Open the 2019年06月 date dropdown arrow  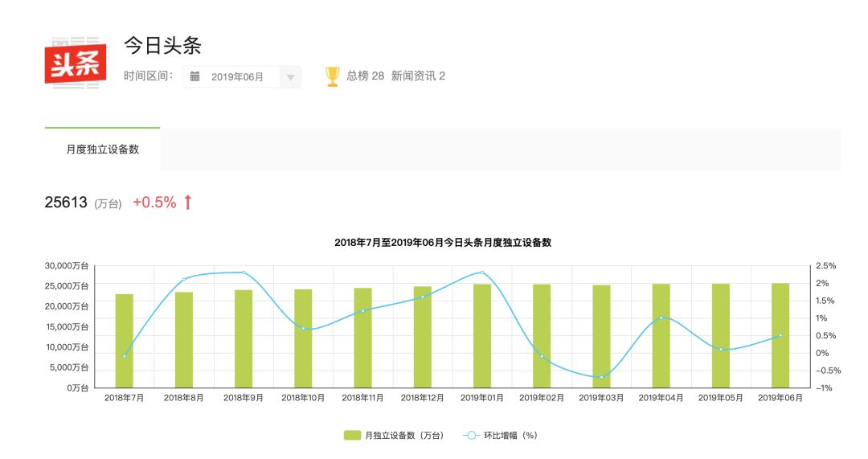(x=290, y=77)
